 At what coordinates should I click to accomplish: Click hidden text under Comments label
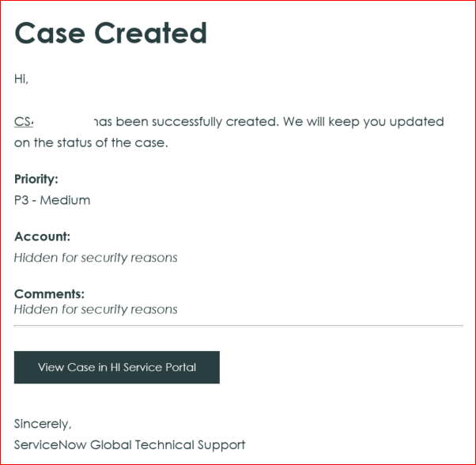96,309
